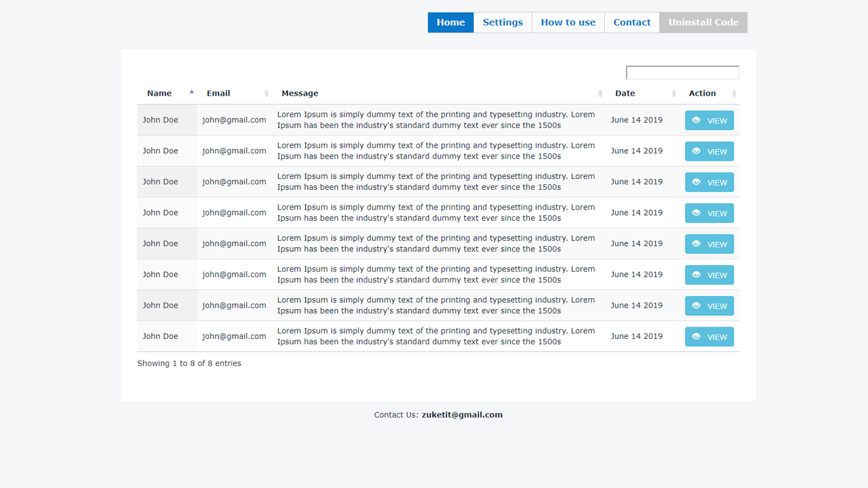Click the eye icon in last row VIEW button
The height and width of the screenshot is (488, 868).
pyautogui.click(x=696, y=336)
